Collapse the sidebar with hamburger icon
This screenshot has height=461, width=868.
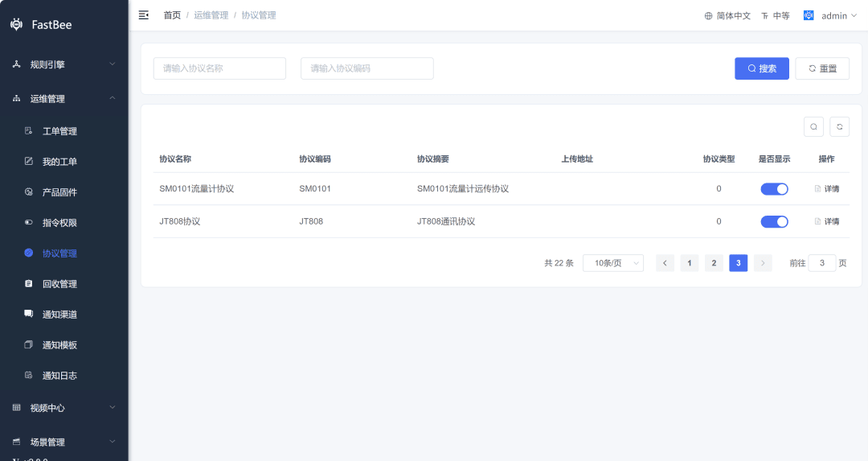143,15
